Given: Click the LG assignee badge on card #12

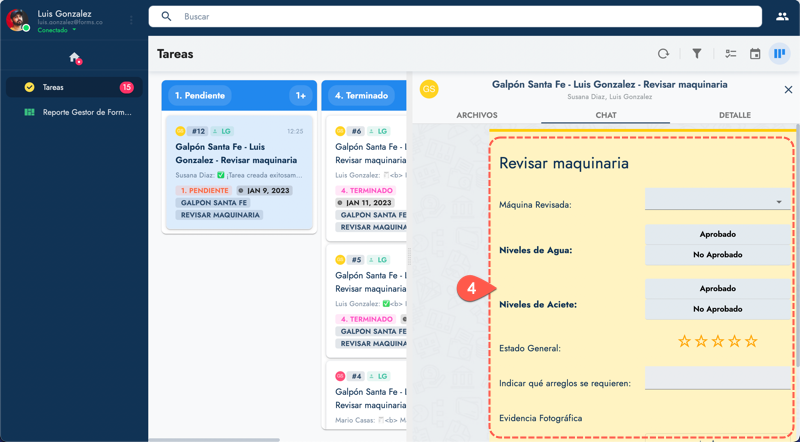Looking at the screenshot, I should 221,131.
